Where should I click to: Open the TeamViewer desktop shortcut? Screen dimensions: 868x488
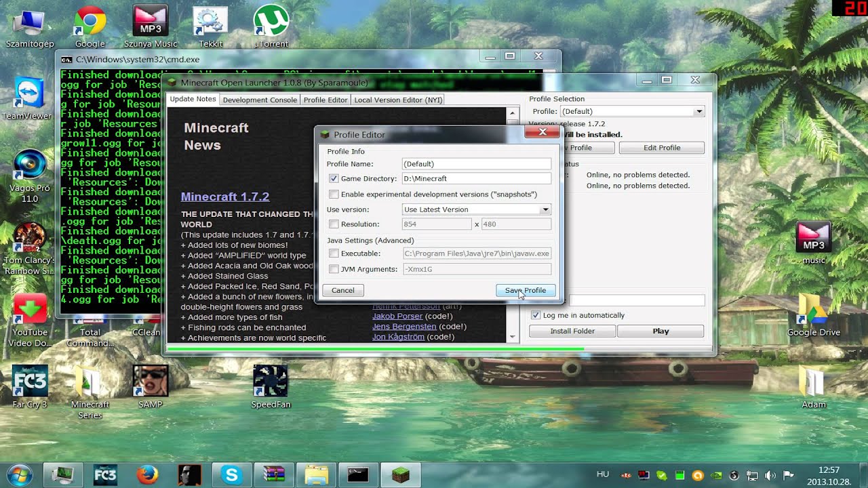pos(27,100)
